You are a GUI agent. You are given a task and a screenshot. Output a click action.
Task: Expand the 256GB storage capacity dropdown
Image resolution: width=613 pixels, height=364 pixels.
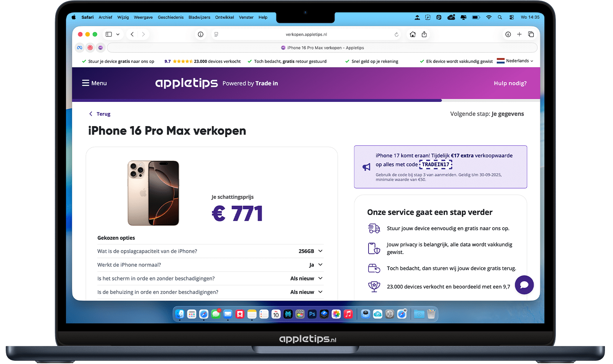click(x=311, y=251)
